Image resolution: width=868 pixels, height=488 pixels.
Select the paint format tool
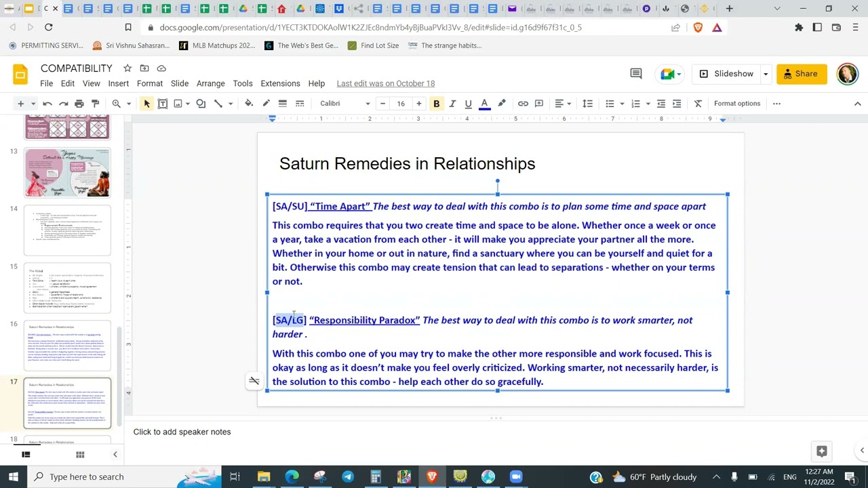96,104
